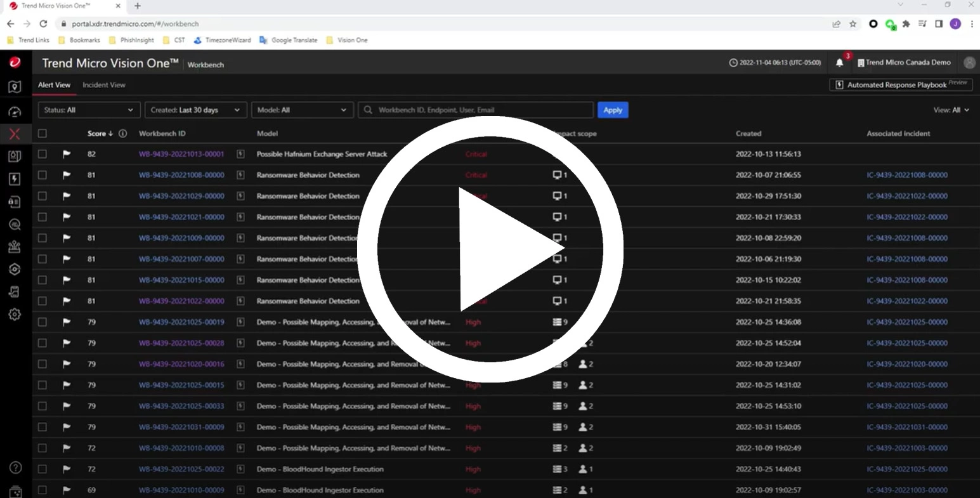Screen dimensions: 980x498
Task: Click the Trend Micro logo icon
Action: pos(15,62)
